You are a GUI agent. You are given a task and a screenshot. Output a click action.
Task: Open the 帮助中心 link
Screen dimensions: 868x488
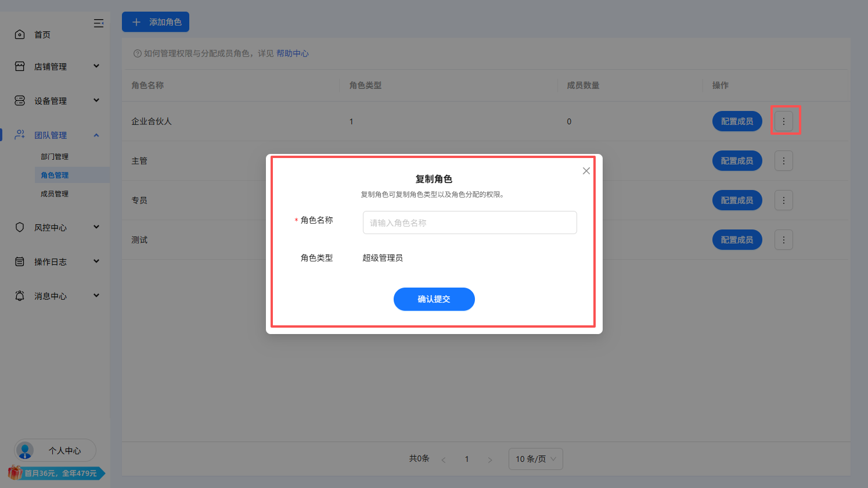[293, 53]
